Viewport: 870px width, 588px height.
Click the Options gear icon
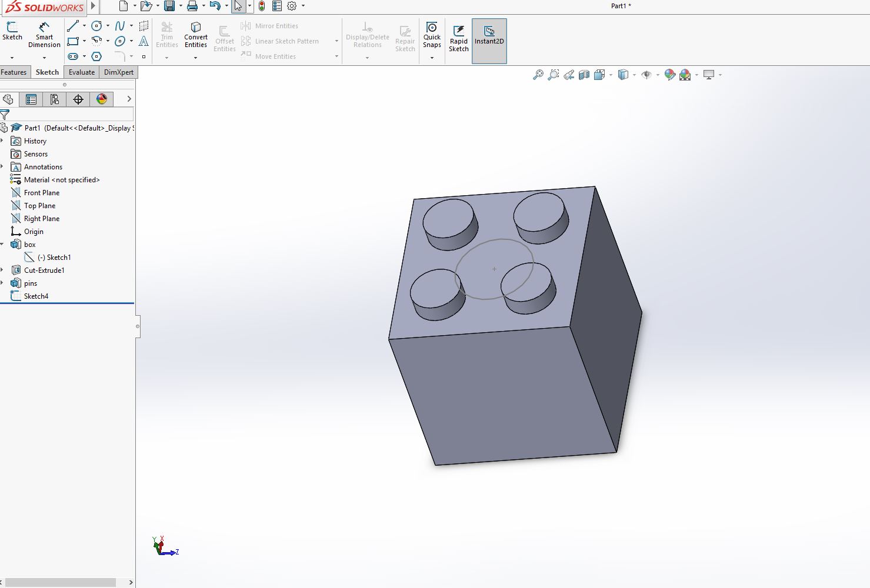pos(292,6)
